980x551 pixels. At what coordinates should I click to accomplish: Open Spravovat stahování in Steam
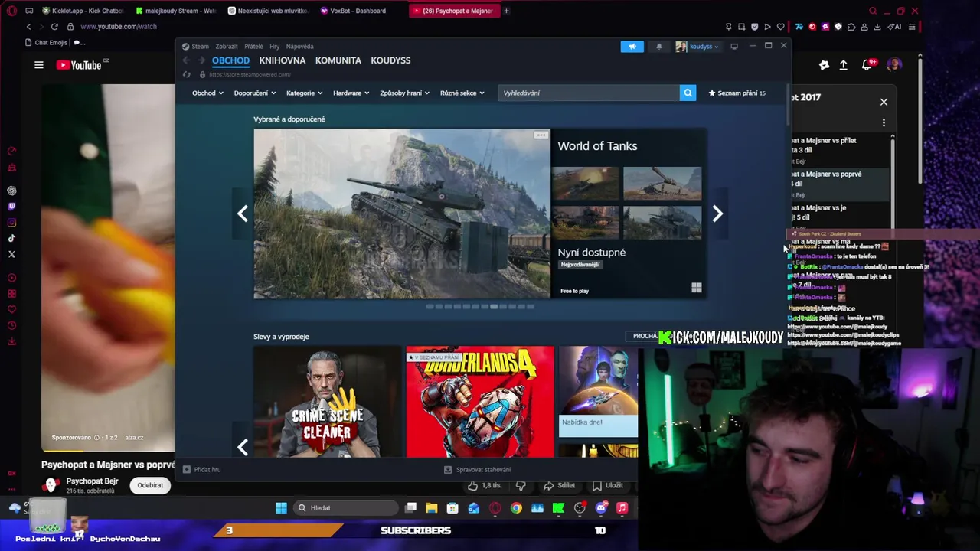(478, 470)
